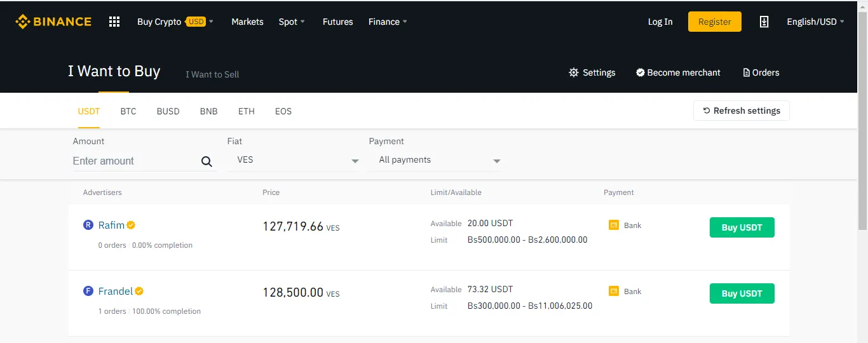Open the English/USD language selector
Viewport: 868px width, 343px height.
(x=816, y=22)
